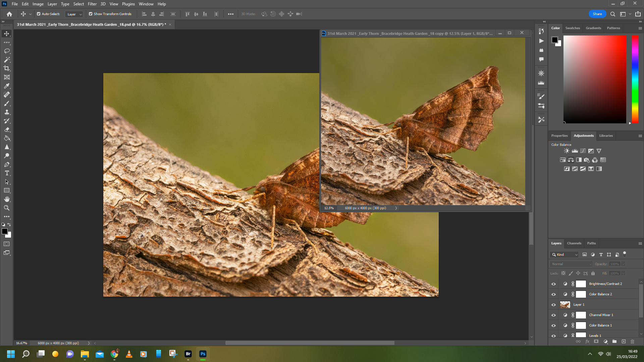The image size is (644, 362).
Task: Add a Levels adjustment from Adjustments panel
Action: [x=575, y=151]
